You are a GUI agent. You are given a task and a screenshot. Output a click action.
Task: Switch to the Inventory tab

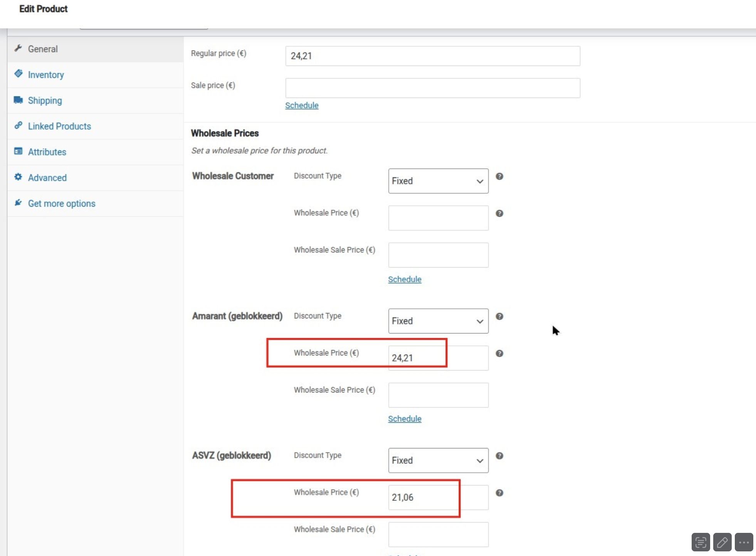46,75
